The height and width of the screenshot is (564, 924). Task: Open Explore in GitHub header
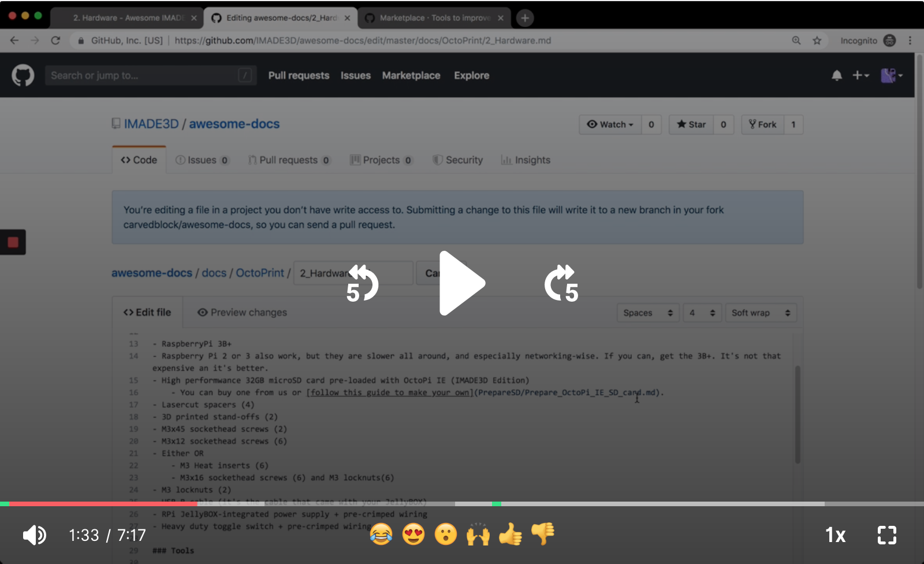[x=471, y=76]
